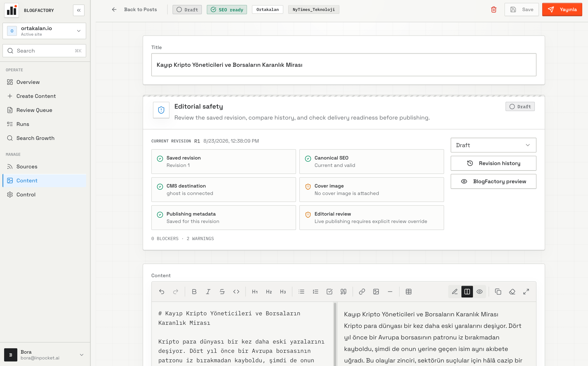This screenshot has width=588, height=366.
Task: Insert Heading 1
Action: coord(255,292)
